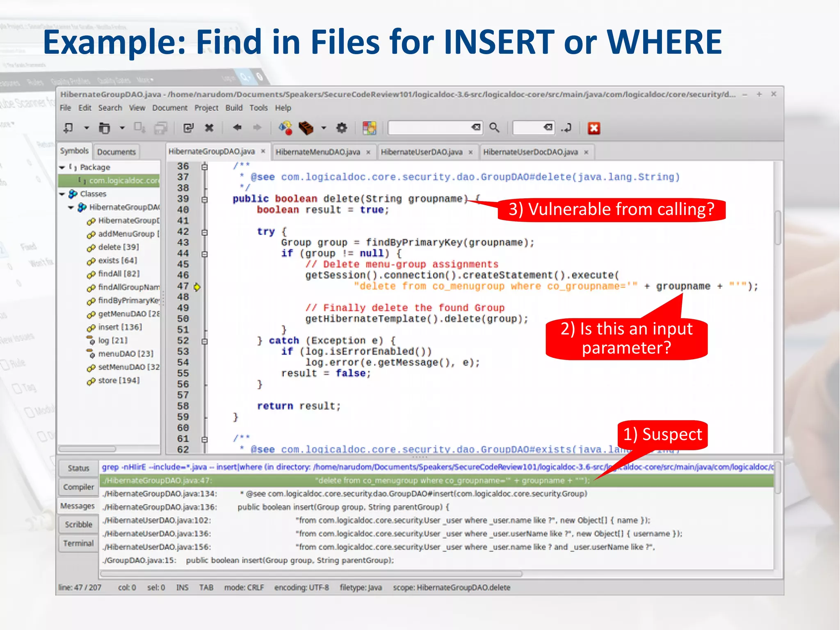This screenshot has height=630, width=840.
Task: Navigate back with the left arrow icon
Action: (237, 128)
